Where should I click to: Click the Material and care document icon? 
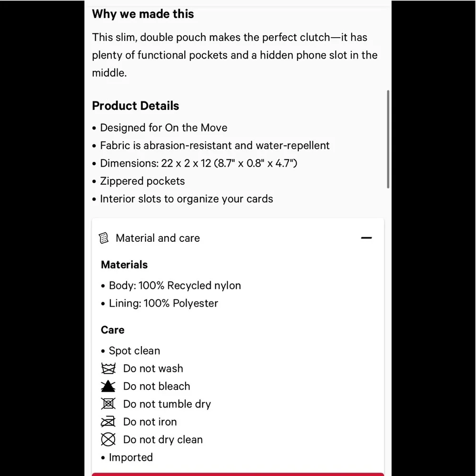click(103, 238)
